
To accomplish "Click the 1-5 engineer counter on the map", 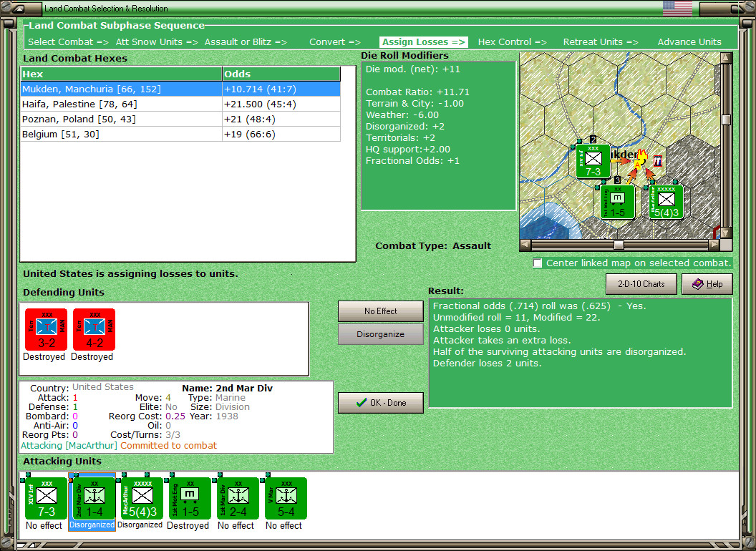I will (617, 202).
